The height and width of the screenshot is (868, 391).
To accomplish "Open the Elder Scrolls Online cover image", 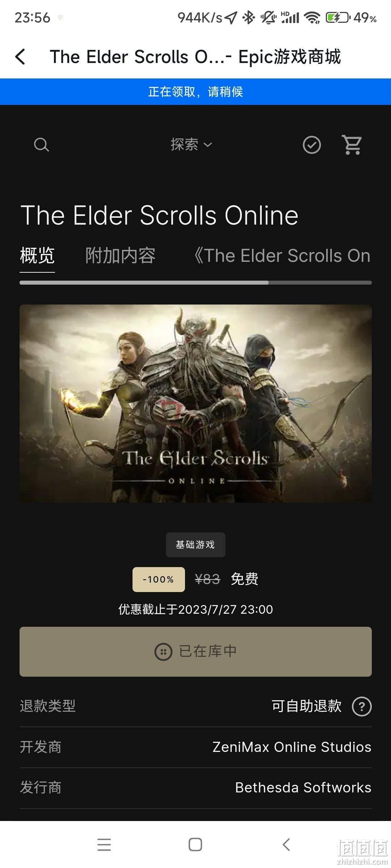I will (195, 404).
